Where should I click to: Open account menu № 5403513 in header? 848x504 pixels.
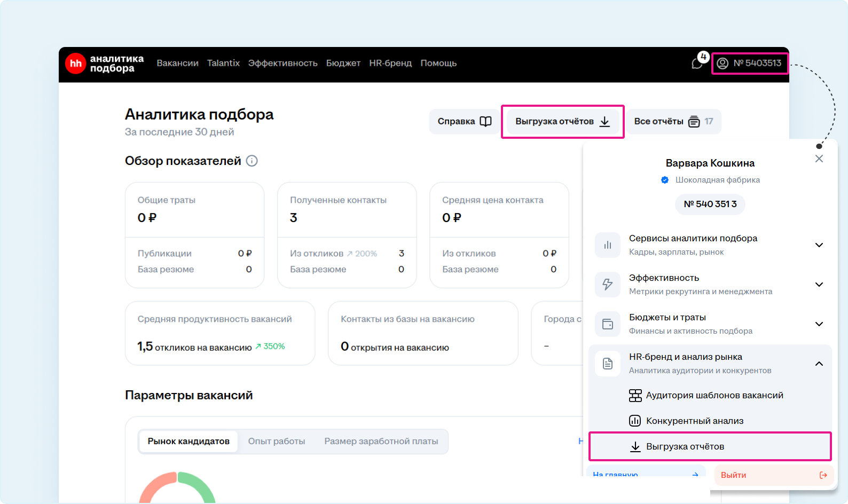750,63
